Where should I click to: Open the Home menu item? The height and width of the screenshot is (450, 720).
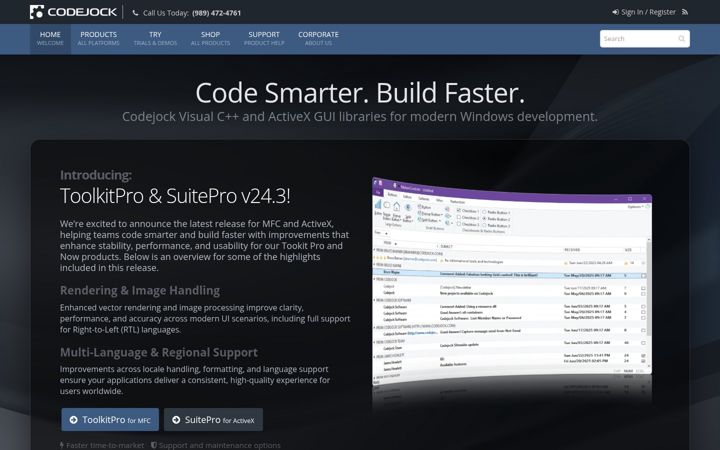click(x=50, y=39)
